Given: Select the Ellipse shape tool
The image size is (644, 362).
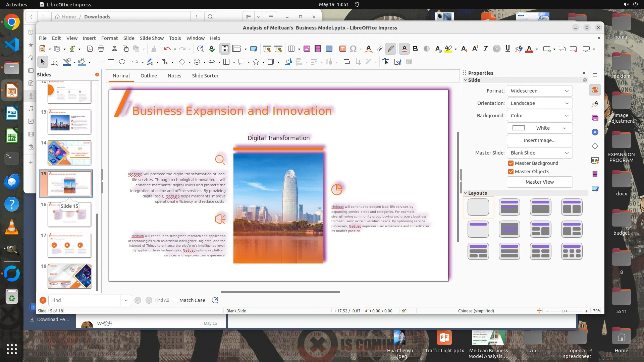Looking at the screenshot, I should [122, 62].
